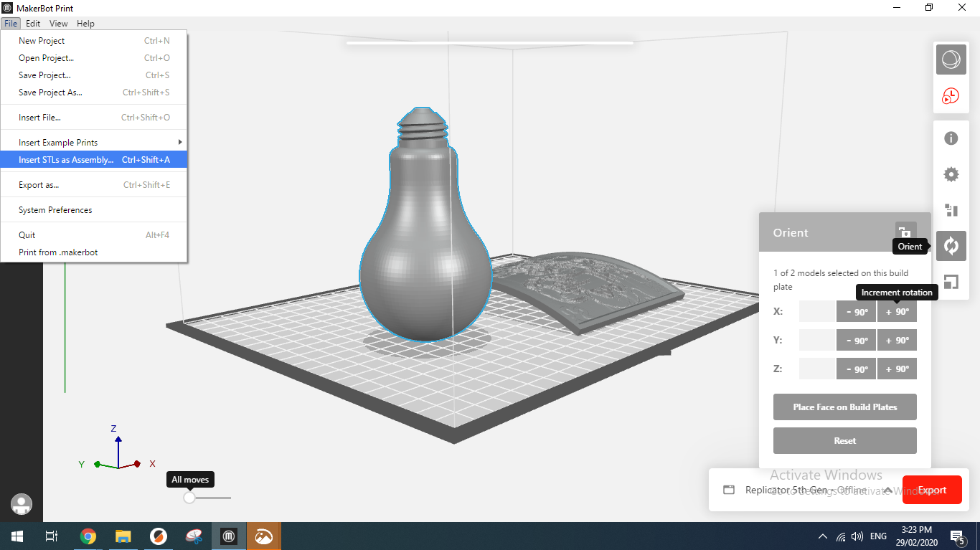Open the Windows Start menu
980x550 pixels.
click(x=17, y=536)
